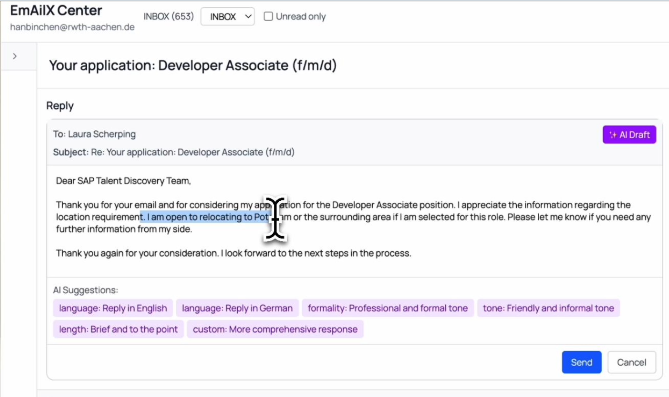Open the INBOX folder dropdown
The image size is (669, 397).
(227, 17)
